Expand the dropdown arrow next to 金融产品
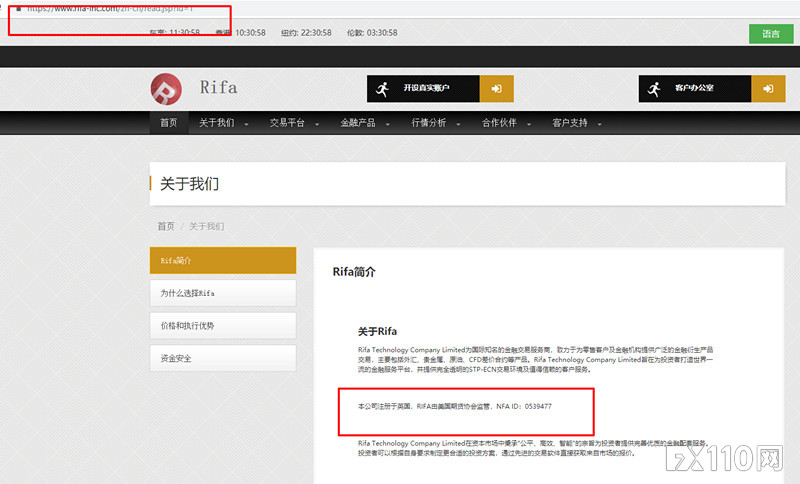 click(388, 124)
